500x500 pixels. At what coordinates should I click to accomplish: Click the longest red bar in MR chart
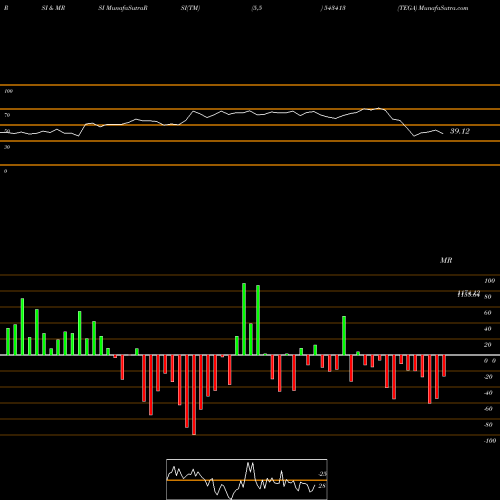click(194, 395)
